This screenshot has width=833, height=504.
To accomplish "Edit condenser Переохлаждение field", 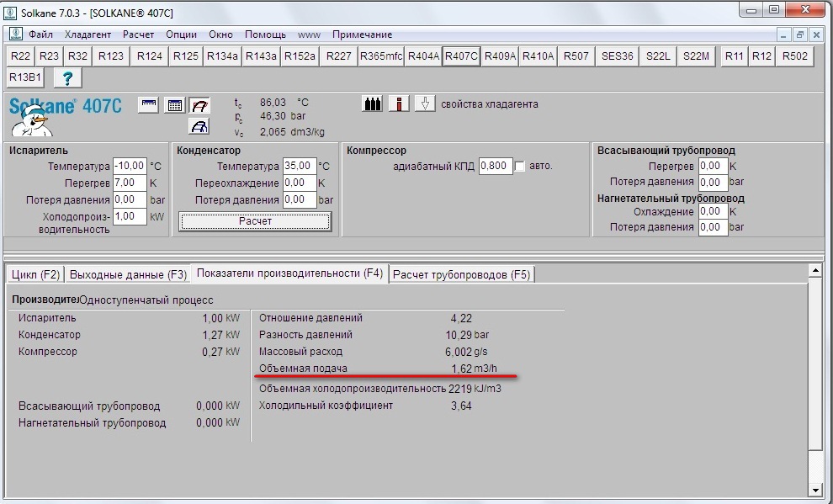I will [x=300, y=183].
